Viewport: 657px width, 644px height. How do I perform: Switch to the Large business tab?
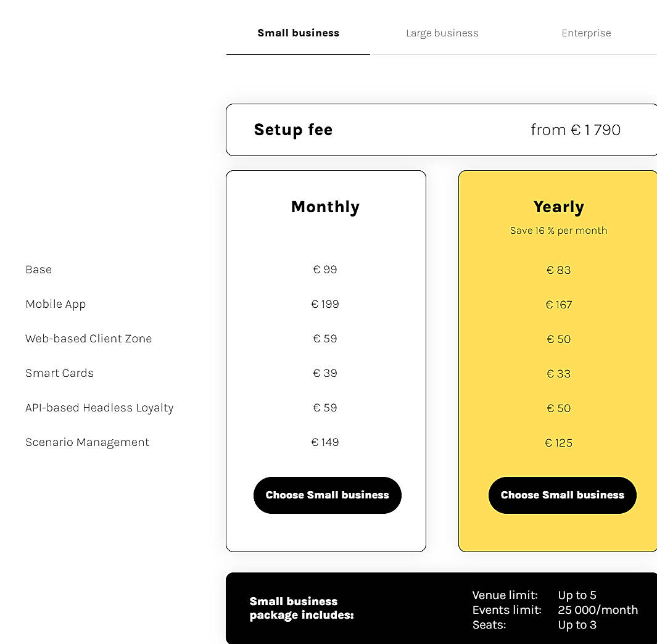point(442,33)
